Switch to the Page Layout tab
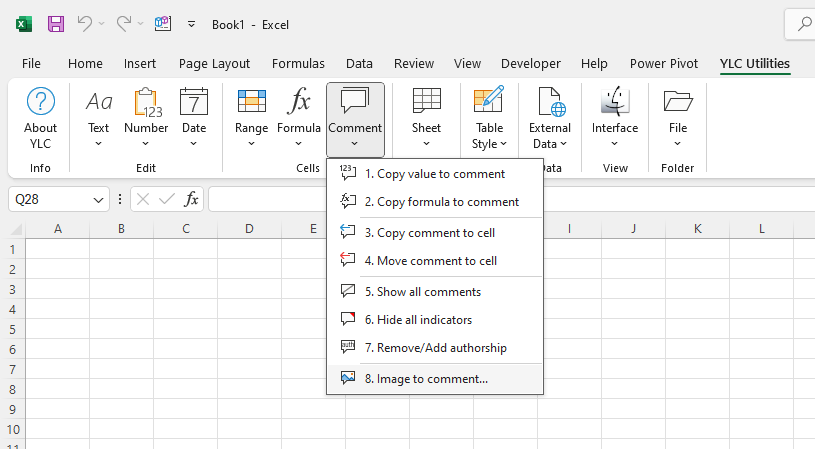815x449 pixels. point(214,63)
